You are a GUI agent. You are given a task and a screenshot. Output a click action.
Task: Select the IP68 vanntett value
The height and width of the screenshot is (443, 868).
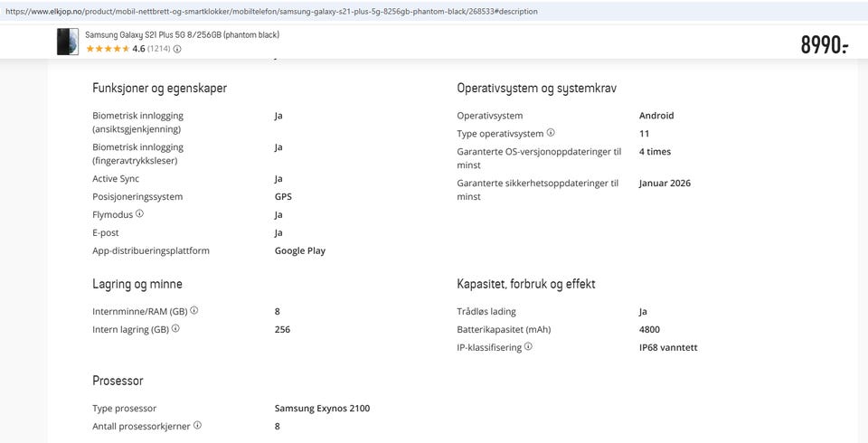point(668,348)
